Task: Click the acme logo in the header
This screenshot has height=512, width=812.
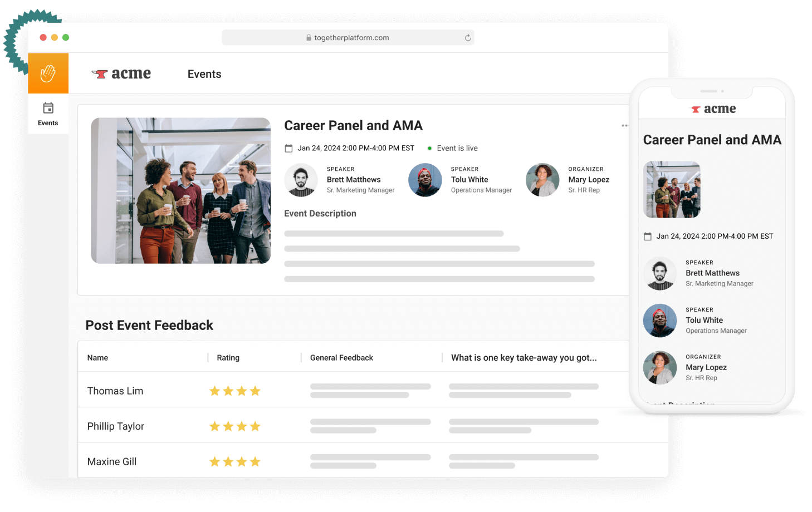Action: [x=121, y=73]
